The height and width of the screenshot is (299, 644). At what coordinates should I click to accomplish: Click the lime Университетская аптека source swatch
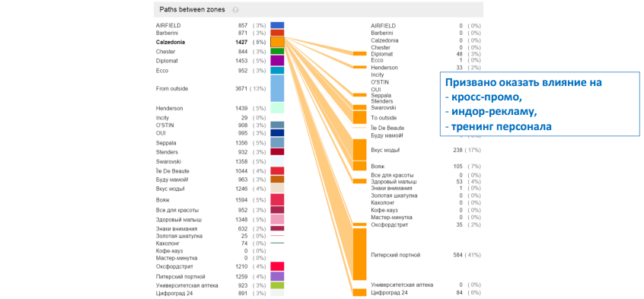277,285
